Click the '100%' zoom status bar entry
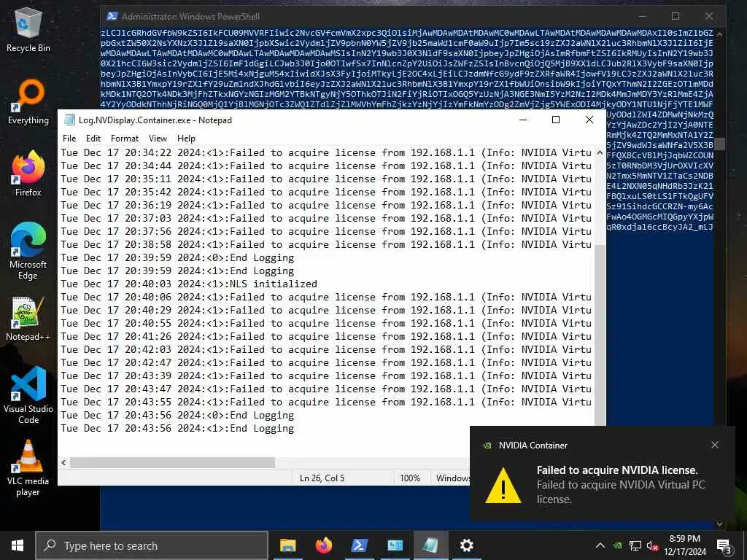The height and width of the screenshot is (560, 747). point(410,478)
